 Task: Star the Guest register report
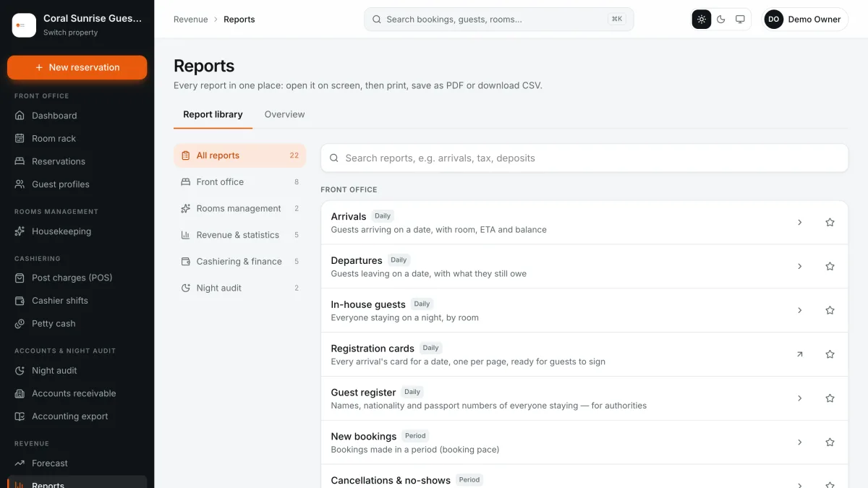[x=830, y=398]
